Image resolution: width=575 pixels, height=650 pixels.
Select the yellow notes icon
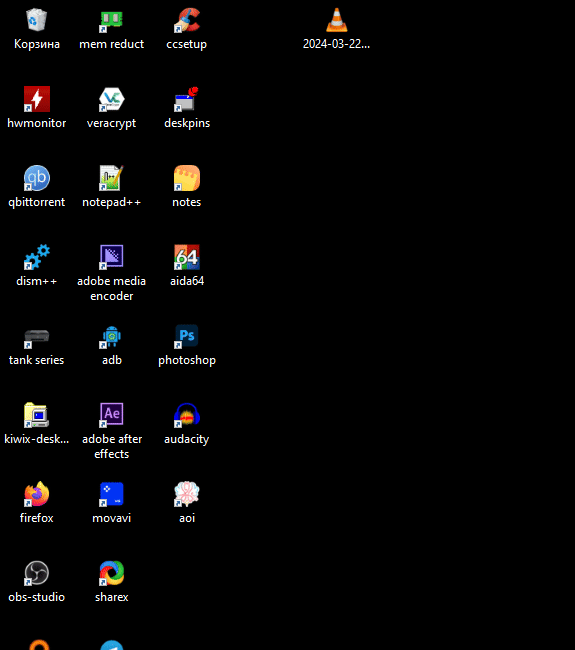187,178
